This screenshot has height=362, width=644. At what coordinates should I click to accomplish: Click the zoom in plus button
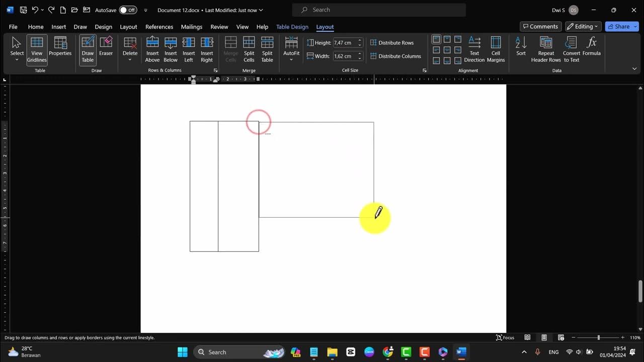(x=623, y=337)
